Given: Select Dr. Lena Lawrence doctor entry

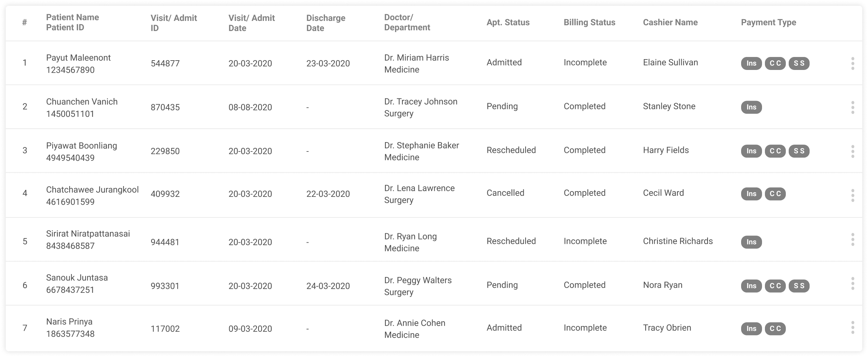Looking at the screenshot, I should point(419,188).
